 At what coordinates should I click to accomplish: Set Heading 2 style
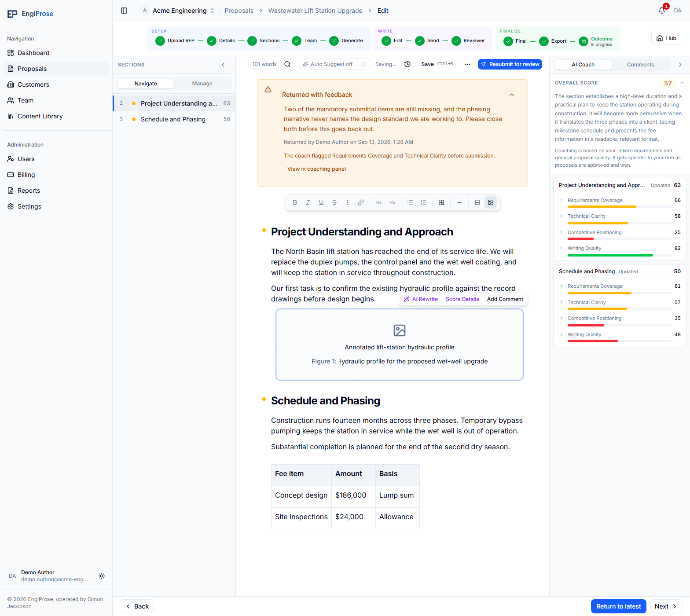pos(379,202)
